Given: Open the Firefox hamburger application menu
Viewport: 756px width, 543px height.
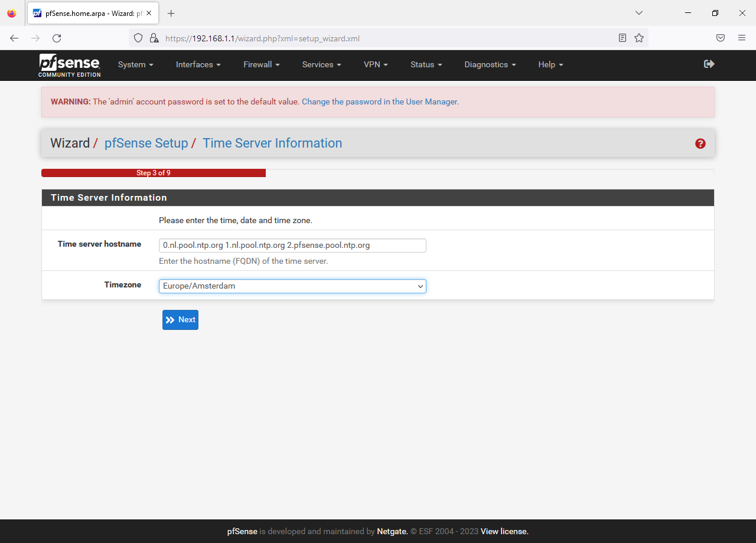Looking at the screenshot, I should pos(742,38).
